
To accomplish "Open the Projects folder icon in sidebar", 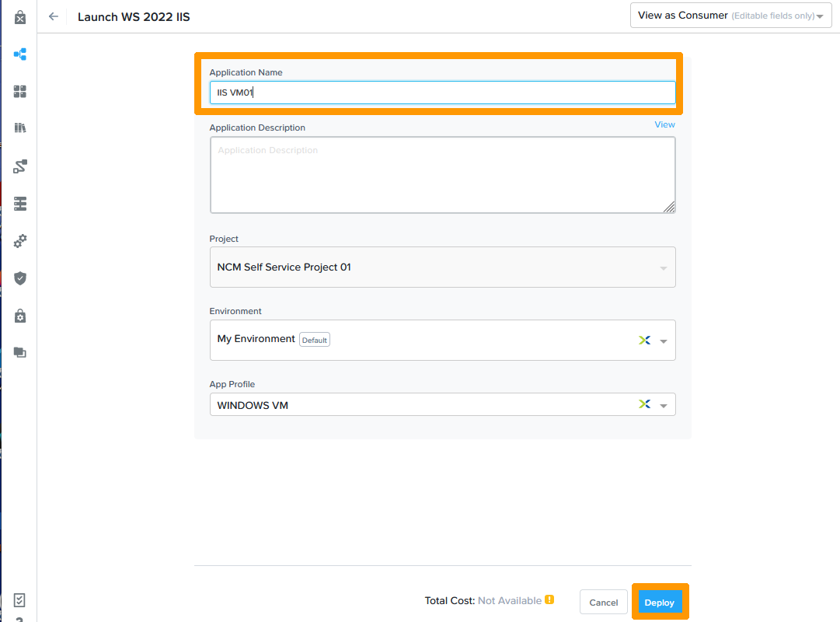I will click(x=20, y=352).
